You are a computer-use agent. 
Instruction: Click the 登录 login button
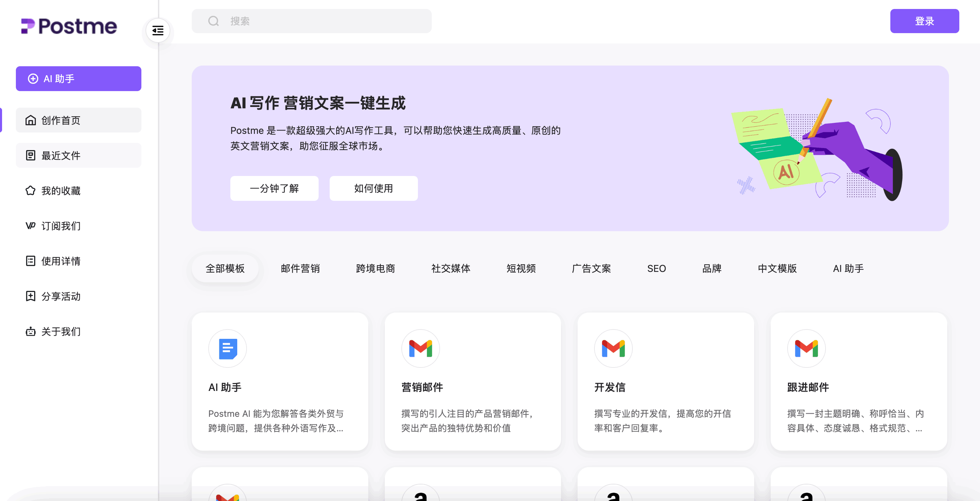(924, 21)
